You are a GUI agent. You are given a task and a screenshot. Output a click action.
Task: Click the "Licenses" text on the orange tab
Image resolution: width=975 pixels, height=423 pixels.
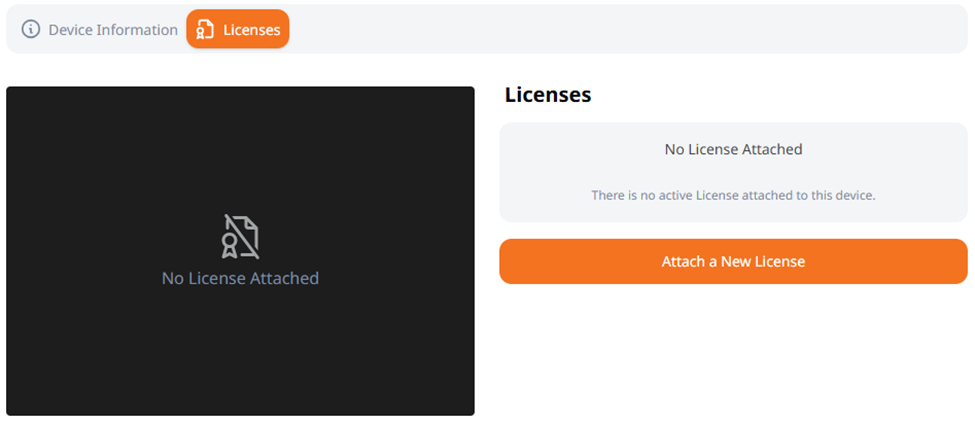click(252, 30)
